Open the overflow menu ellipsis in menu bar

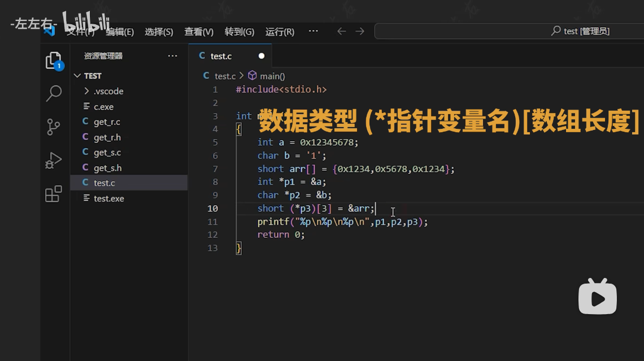click(314, 32)
